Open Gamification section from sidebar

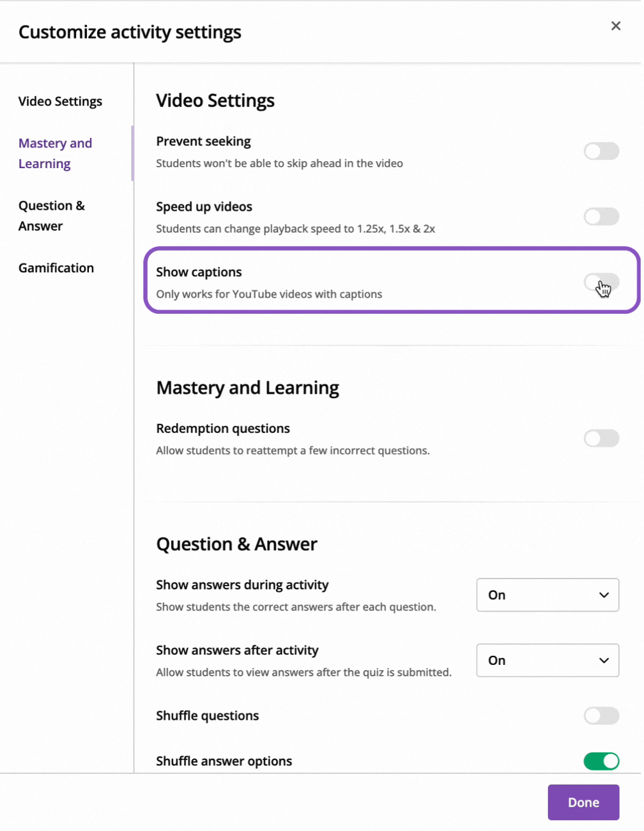[56, 268]
